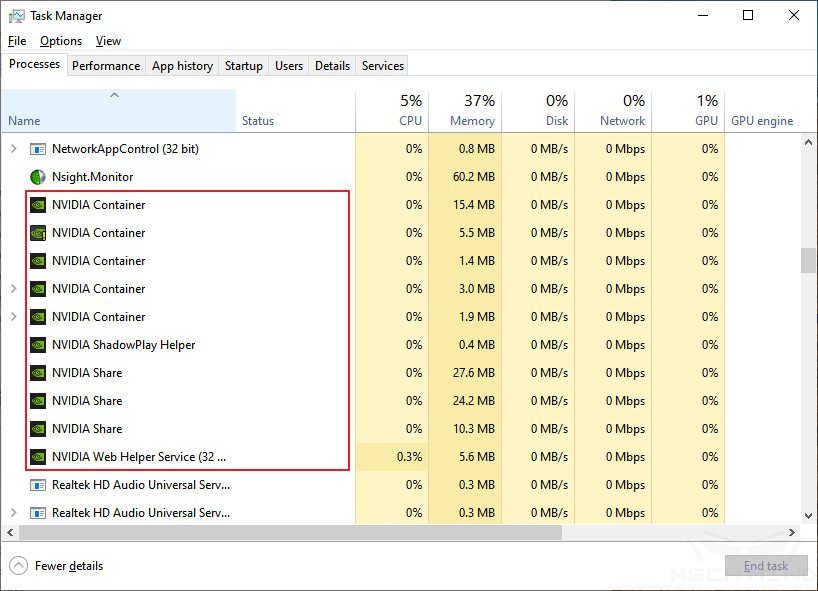Click the NVIDIA Web Helper Service icon

coord(38,457)
